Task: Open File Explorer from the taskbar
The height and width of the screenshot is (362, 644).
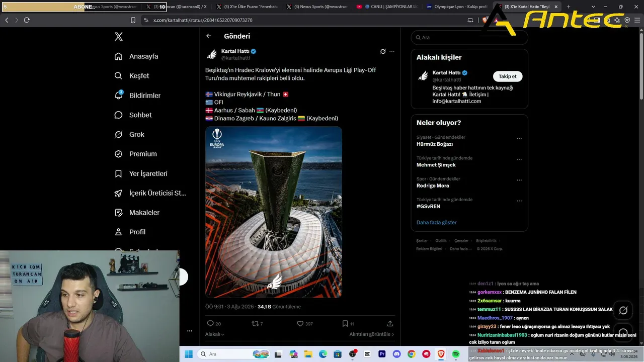Action: click(x=307, y=354)
